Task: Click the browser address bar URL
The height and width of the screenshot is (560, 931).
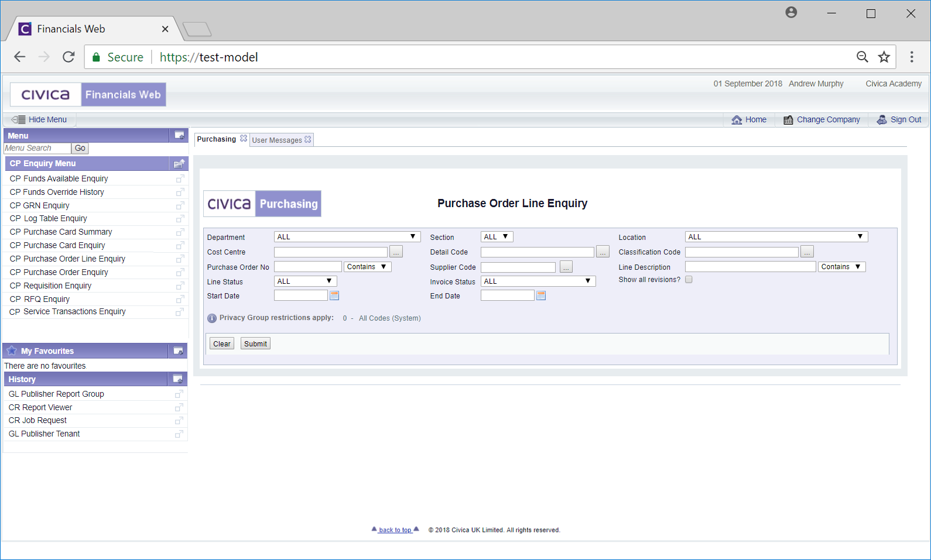Action: 208,57
